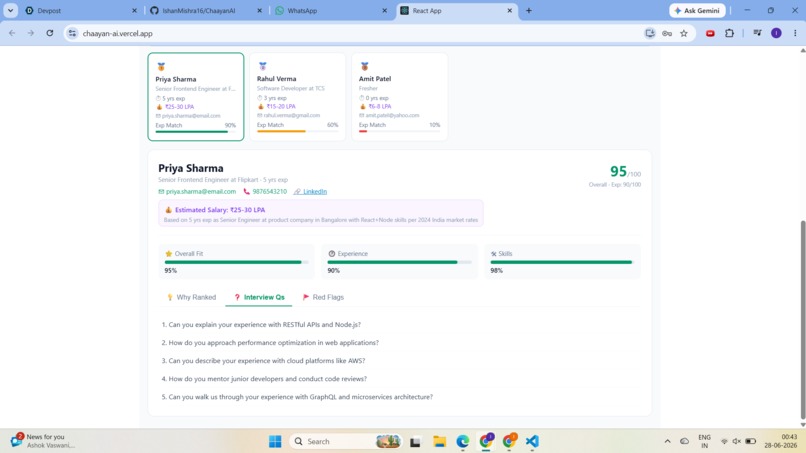The height and width of the screenshot is (453, 806).
Task: Click the Experience 90% progress bar
Action: coord(399,262)
